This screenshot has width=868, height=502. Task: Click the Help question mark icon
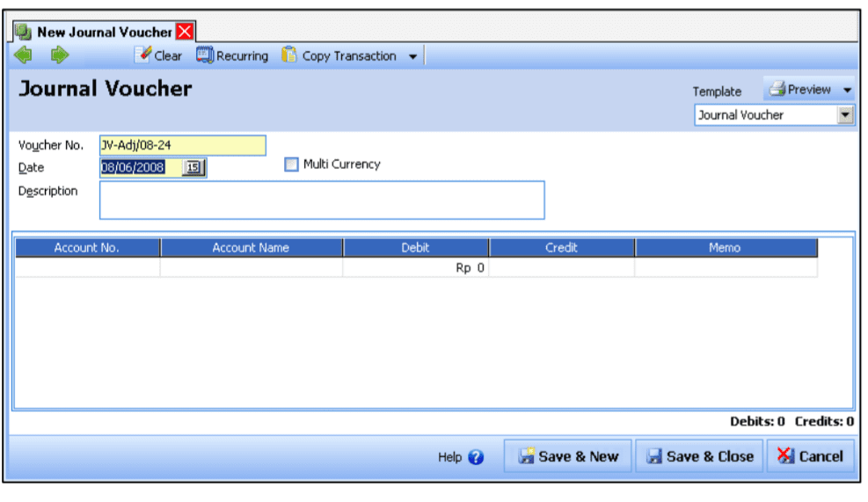[476, 457]
